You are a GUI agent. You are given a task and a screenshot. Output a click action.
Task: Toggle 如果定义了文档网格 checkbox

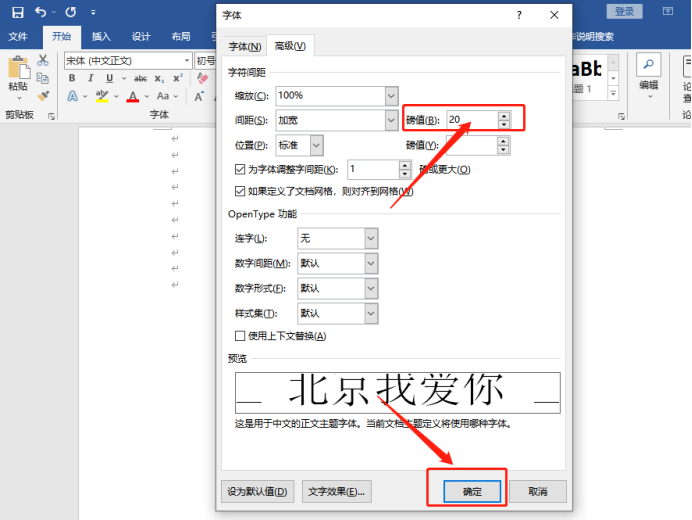tap(240, 191)
